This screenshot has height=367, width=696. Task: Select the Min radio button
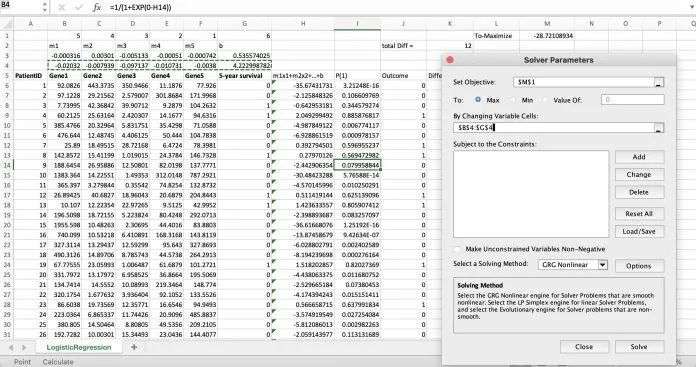coord(513,100)
